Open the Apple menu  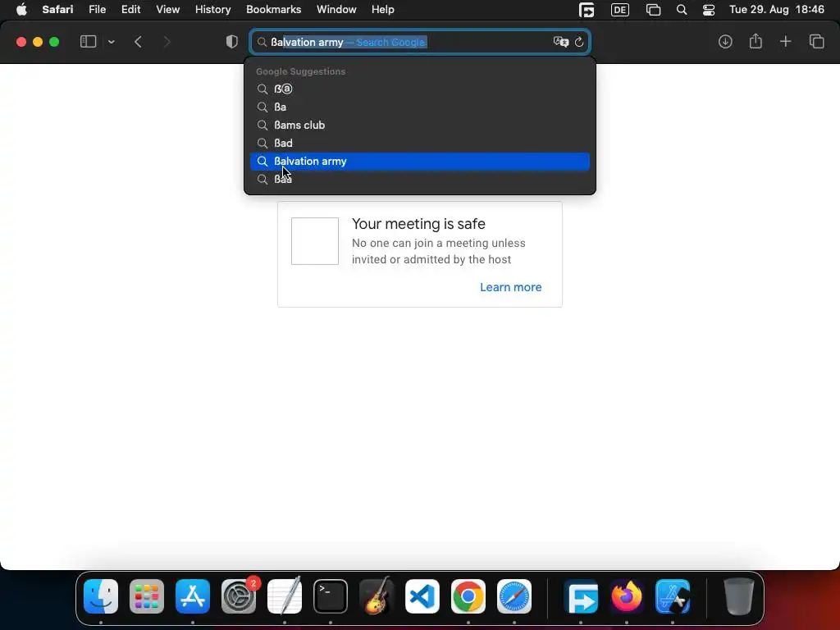point(21,10)
